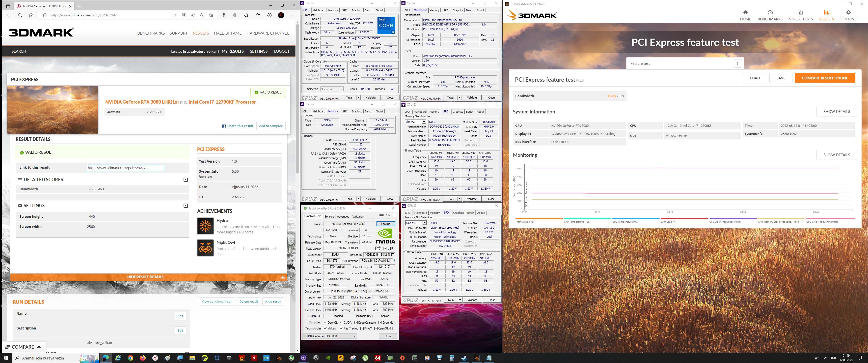Click Lookup button in GPU-Z
The width and height of the screenshot is (868, 363).
[386, 224]
